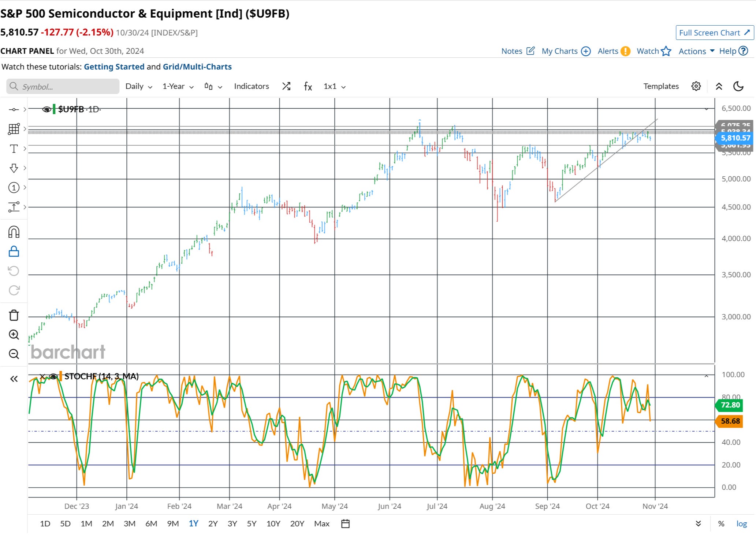756x541 pixels.
Task: Click the 5,810.57 price axis label
Action: pos(734,138)
